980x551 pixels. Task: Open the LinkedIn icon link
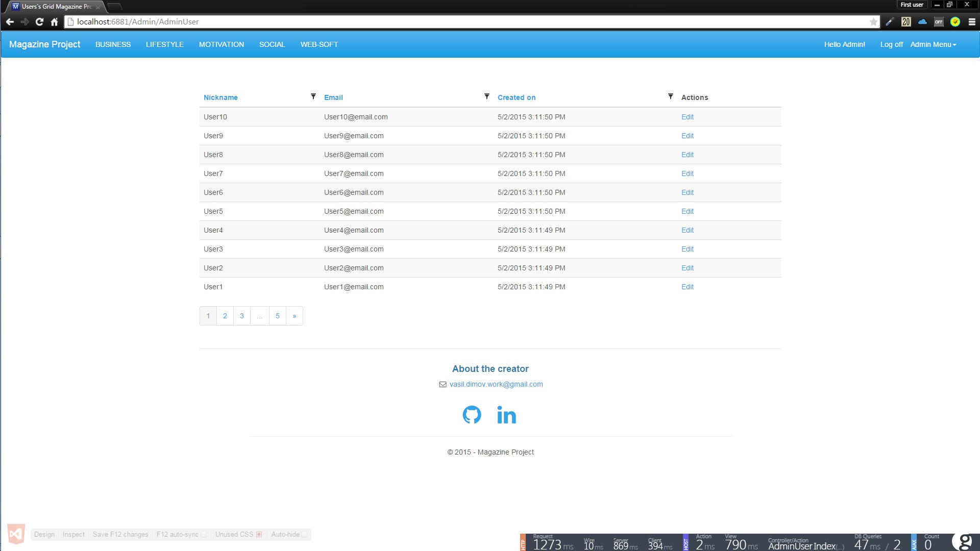point(506,415)
